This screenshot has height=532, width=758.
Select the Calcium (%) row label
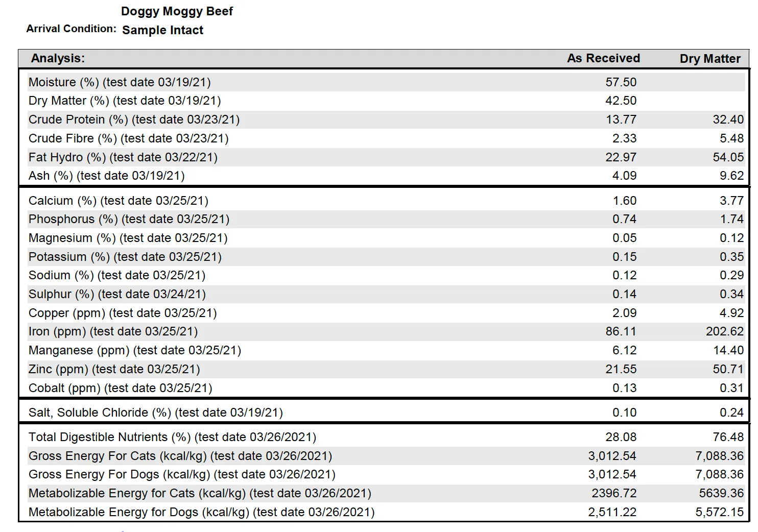click(119, 201)
